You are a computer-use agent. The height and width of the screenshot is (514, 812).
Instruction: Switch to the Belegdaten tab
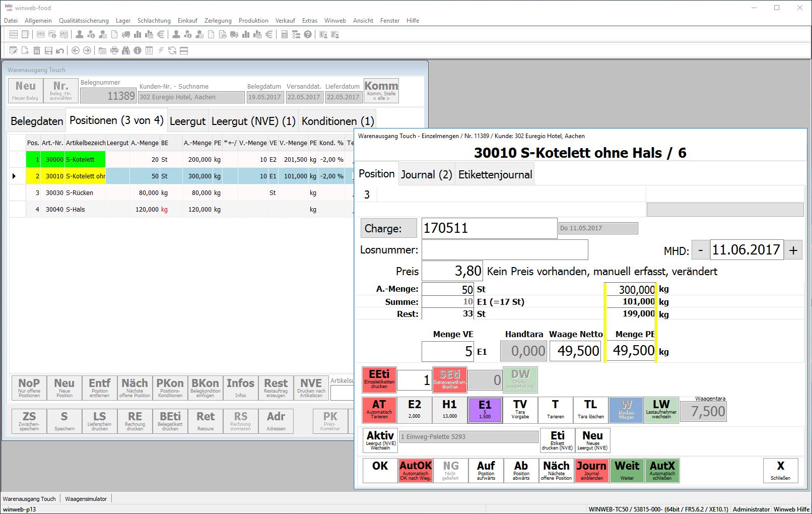(x=37, y=121)
